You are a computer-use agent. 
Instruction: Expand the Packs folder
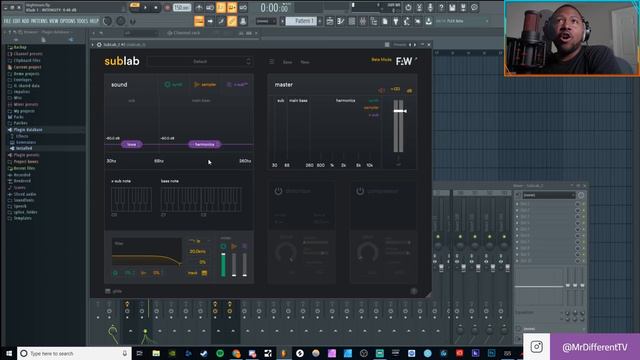click(x=16, y=117)
